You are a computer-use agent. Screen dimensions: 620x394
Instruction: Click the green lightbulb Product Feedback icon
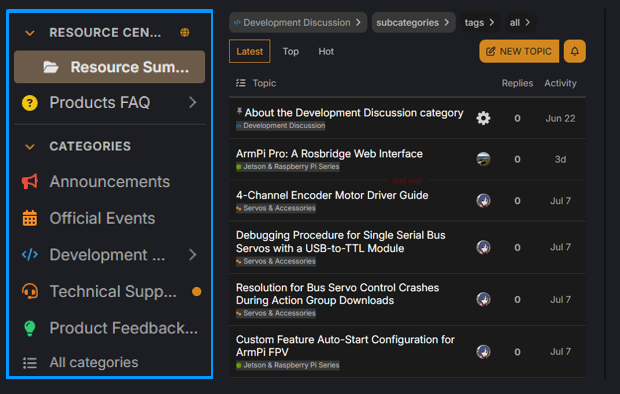pos(30,328)
